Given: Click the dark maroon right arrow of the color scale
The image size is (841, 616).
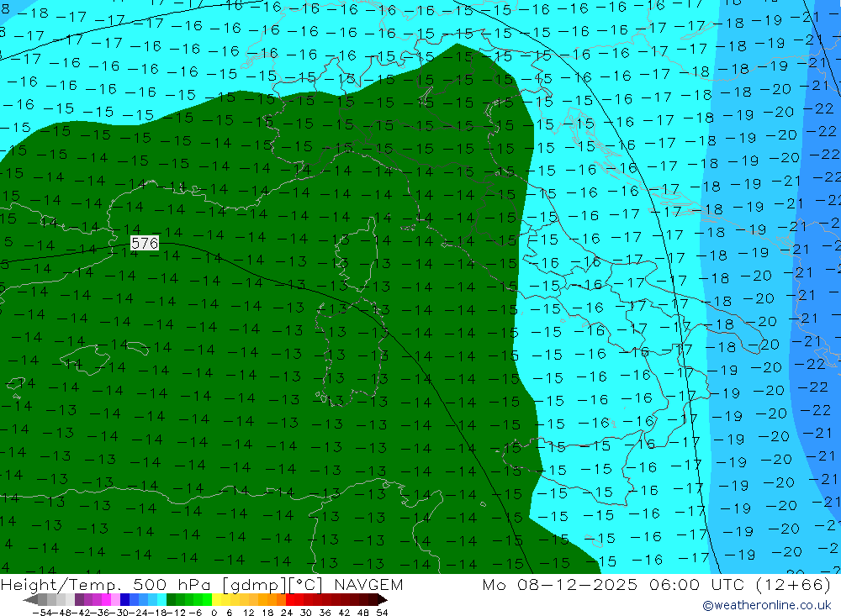Looking at the screenshot, I should click(x=383, y=600).
